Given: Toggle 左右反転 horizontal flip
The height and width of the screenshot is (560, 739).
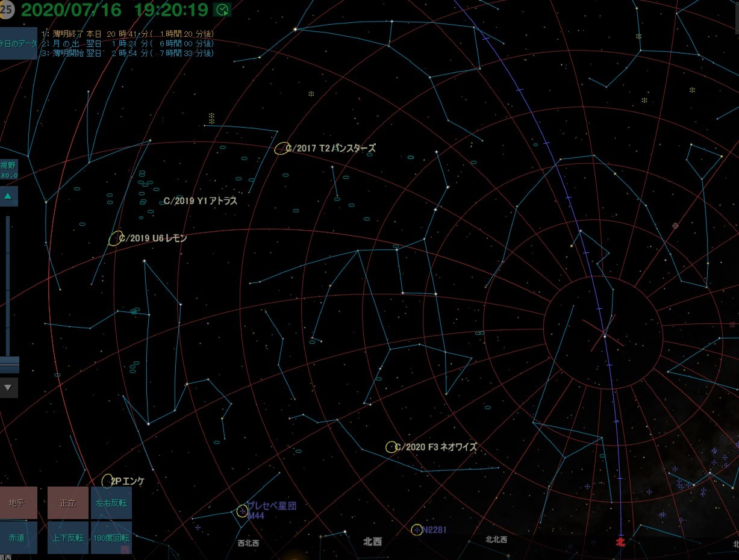Looking at the screenshot, I should (x=111, y=503).
